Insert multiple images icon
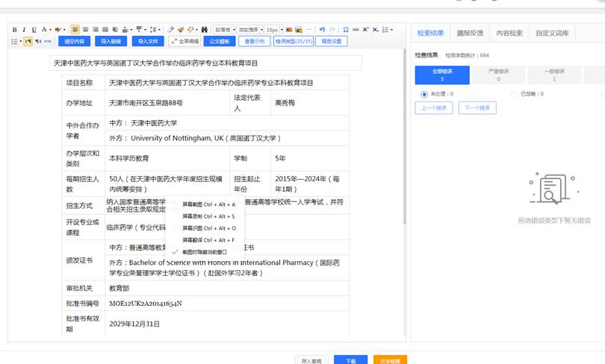Viewport: 605px width, 364px height. click(x=299, y=30)
